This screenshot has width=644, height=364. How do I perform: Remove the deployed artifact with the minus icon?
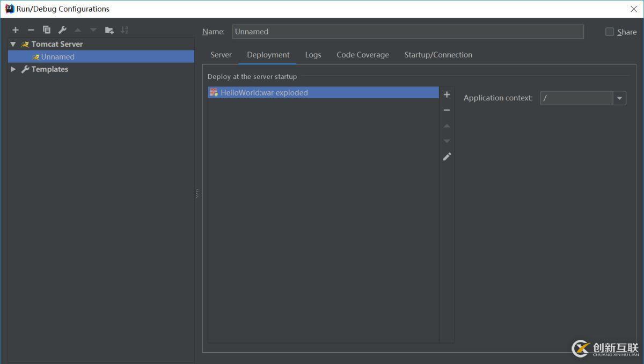tap(447, 110)
